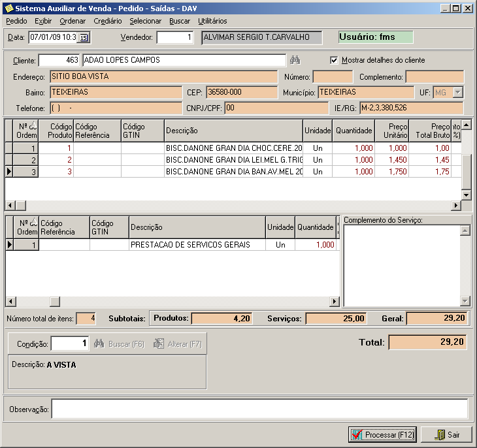The image size is (477, 448).
Task: Click the Preço Unitário column header
Action: [392, 131]
